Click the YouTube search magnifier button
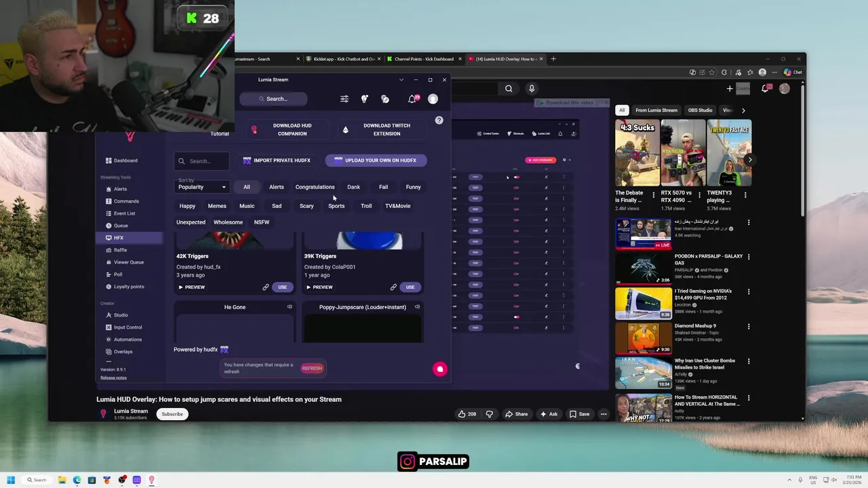 [509, 88]
